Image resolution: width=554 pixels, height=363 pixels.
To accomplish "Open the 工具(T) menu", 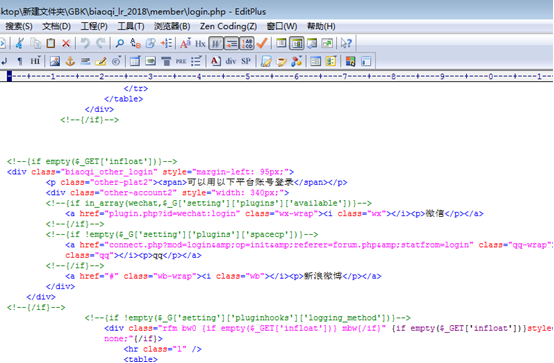I will click(x=131, y=27).
